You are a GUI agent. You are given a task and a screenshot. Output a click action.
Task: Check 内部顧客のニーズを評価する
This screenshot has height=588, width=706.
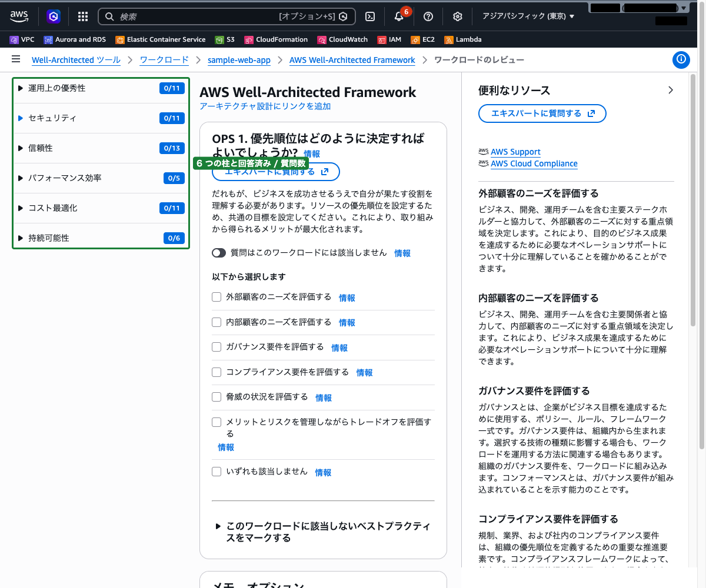[217, 322]
